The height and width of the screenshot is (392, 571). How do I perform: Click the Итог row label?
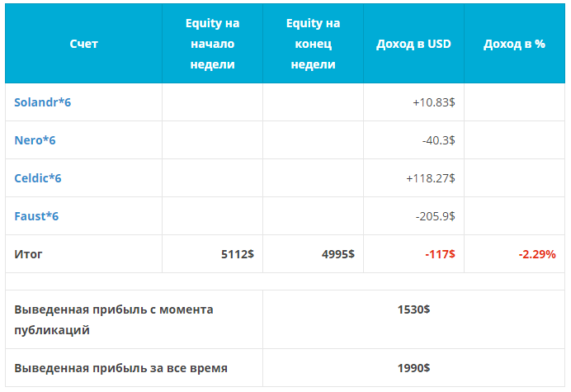click(28, 253)
